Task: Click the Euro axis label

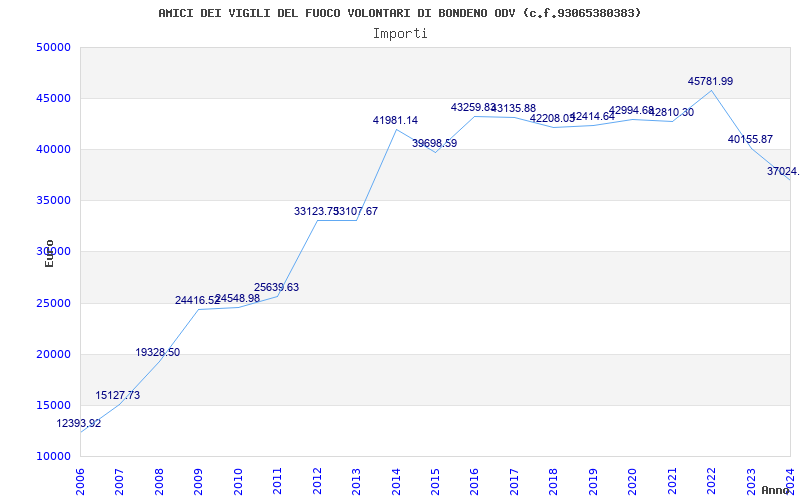Action: point(49,254)
